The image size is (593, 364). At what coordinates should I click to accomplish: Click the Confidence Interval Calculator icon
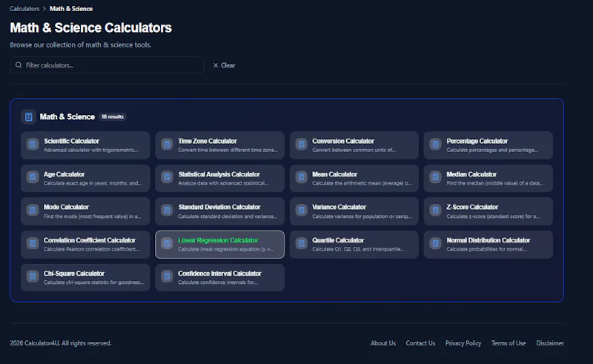pos(167,277)
